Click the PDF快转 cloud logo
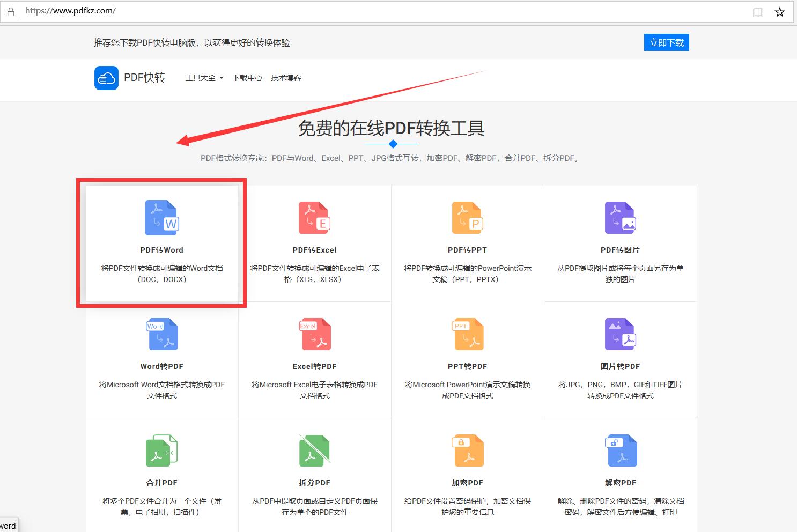797x532 pixels. point(106,78)
